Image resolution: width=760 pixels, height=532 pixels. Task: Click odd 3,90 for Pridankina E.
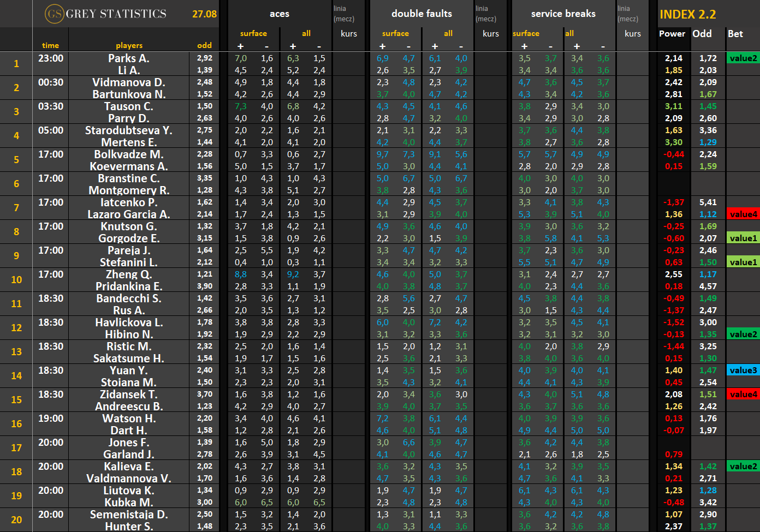[x=205, y=286]
